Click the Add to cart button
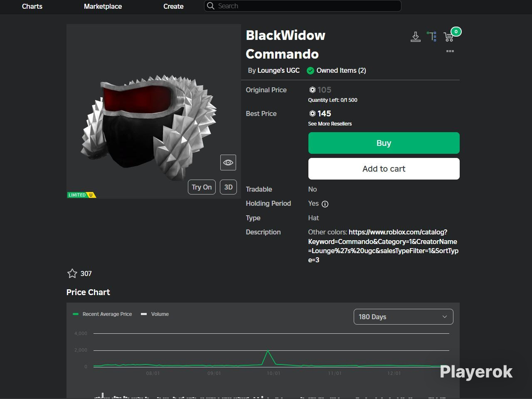The height and width of the screenshot is (399, 532). (384, 169)
